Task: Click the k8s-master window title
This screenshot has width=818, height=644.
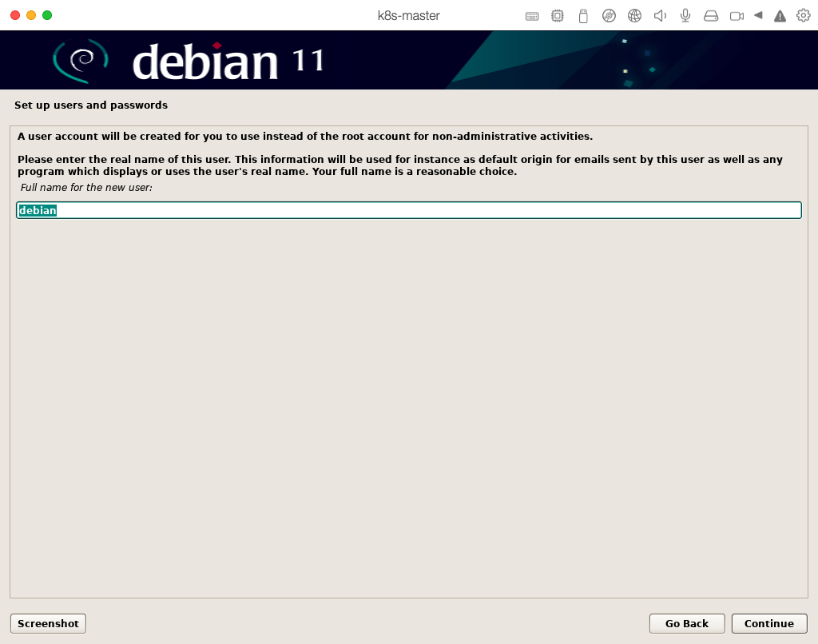Action: tap(408, 16)
